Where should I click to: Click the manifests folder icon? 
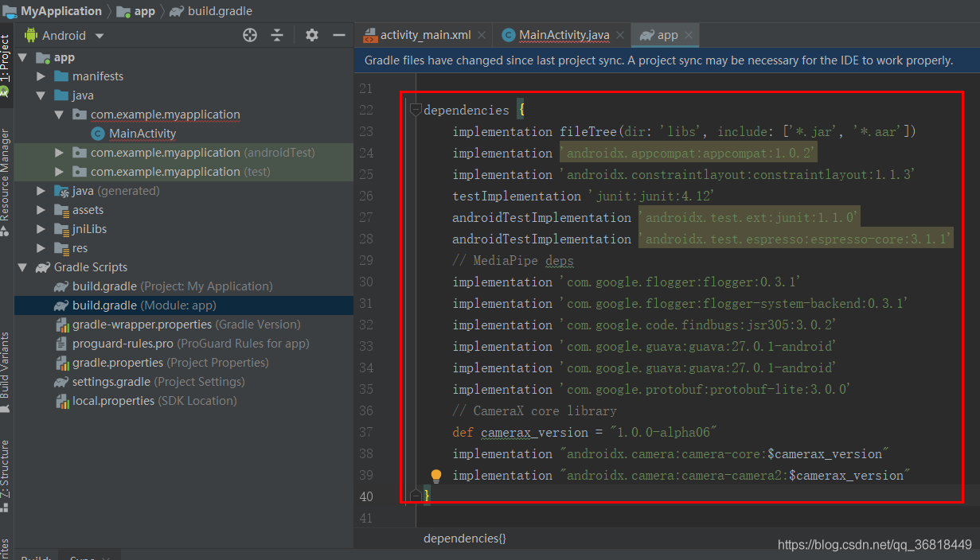click(61, 76)
